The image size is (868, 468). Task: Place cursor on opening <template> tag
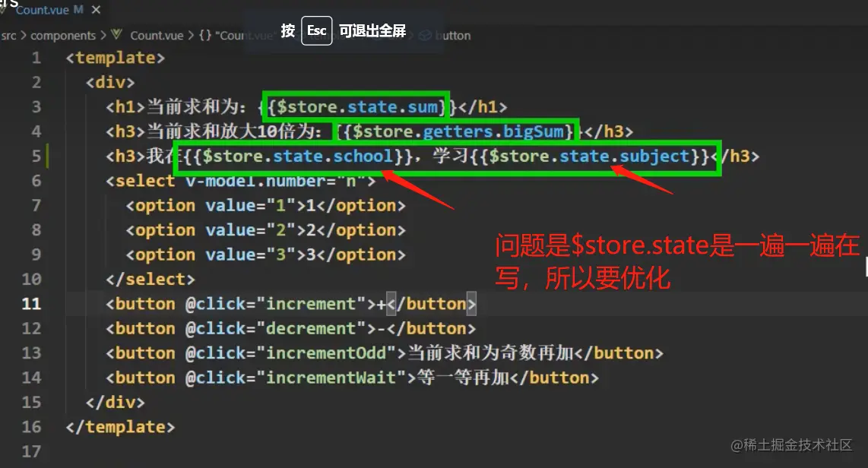[115, 58]
